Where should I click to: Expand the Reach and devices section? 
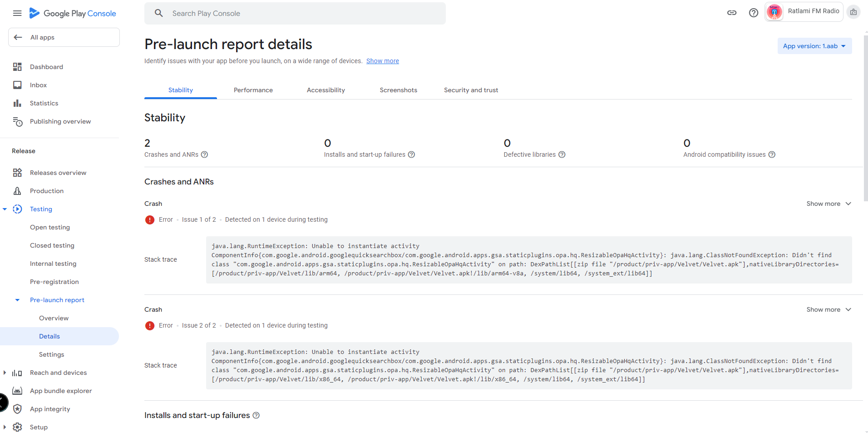point(5,373)
